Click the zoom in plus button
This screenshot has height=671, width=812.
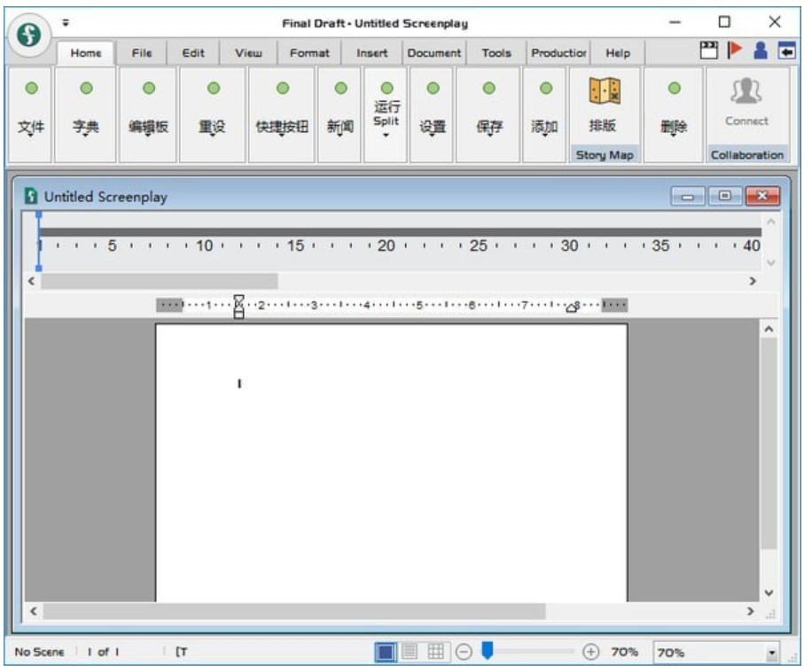pos(590,651)
